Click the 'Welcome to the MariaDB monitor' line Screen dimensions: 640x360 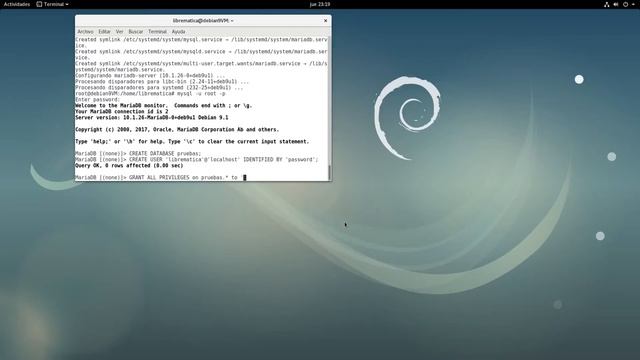coord(163,105)
